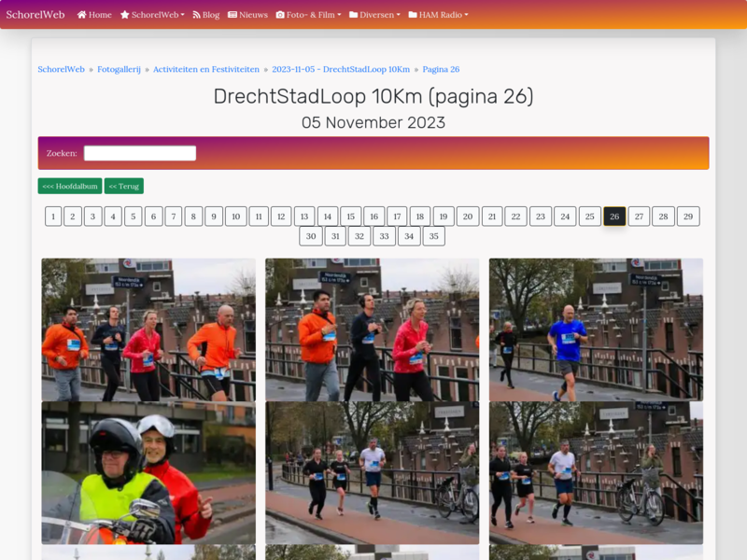Select the active page 26 button
The image size is (747, 560).
click(614, 217)
